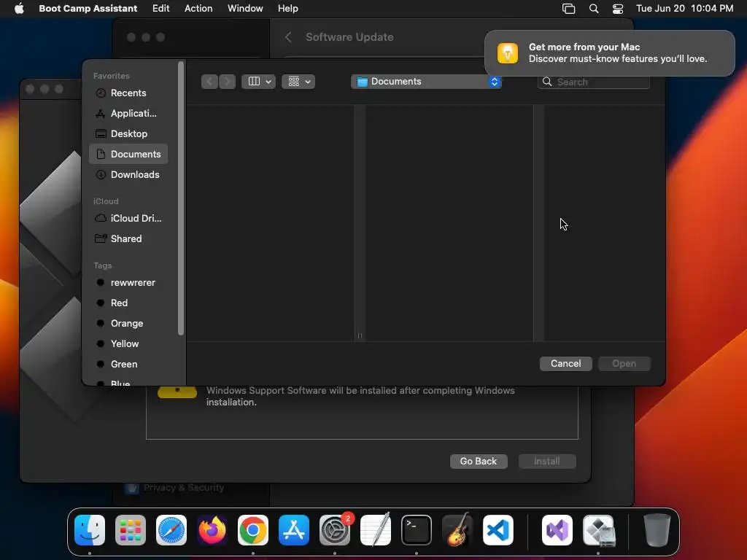Open Visual Studio Code from the Dock
The height and width of the screenshot is (560, 747).
tap(498, 530)
